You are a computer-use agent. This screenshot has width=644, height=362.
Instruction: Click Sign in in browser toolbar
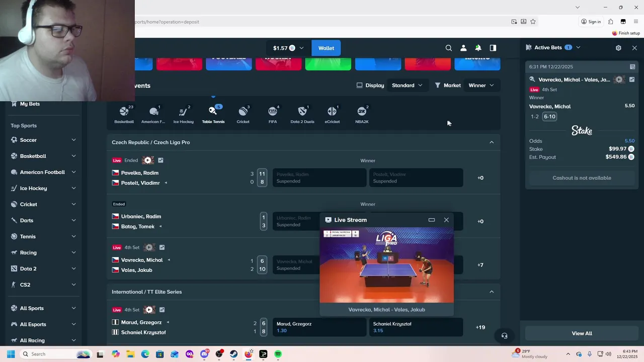point(591,22)
